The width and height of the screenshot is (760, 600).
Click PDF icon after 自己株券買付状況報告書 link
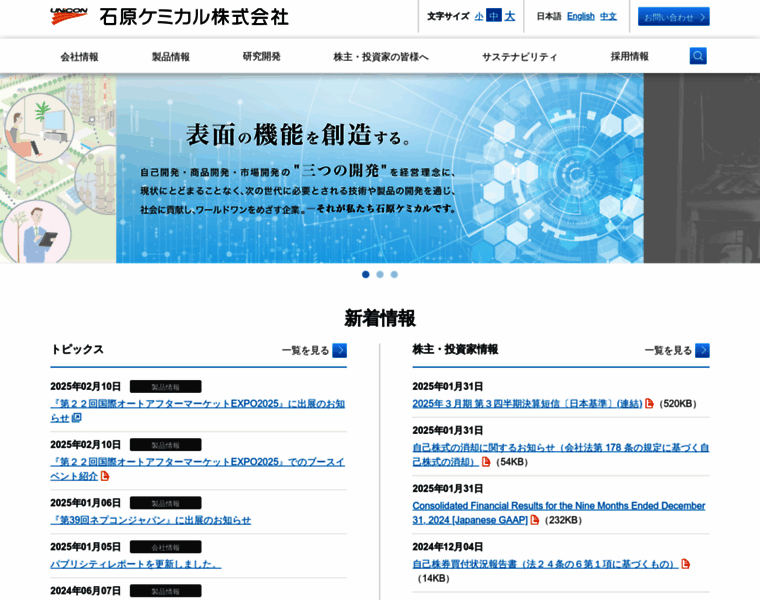[x=685, y=564]
